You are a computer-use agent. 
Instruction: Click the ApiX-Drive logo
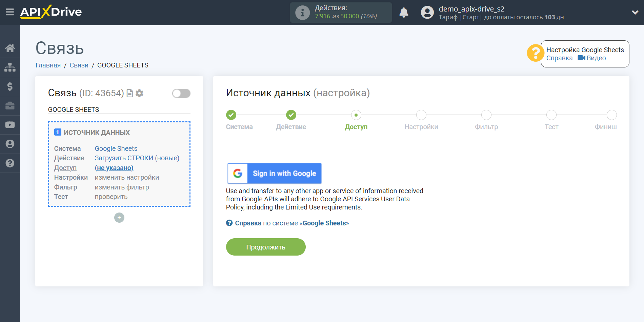tap(51, 12)
